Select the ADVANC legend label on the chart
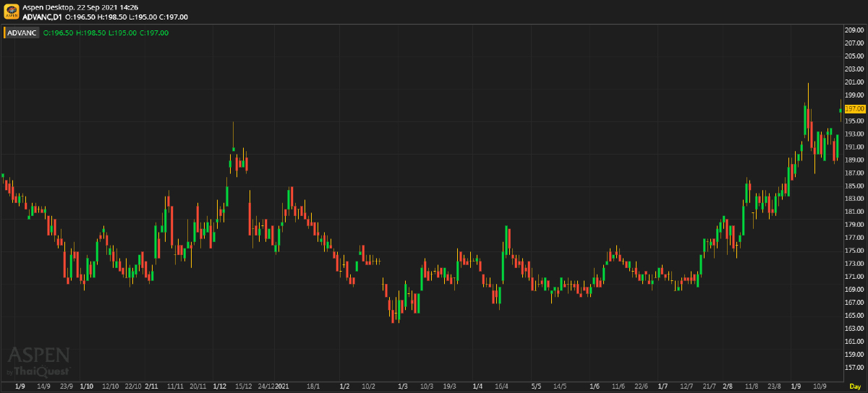The image size is (868, 393). (x=22, y=33)
